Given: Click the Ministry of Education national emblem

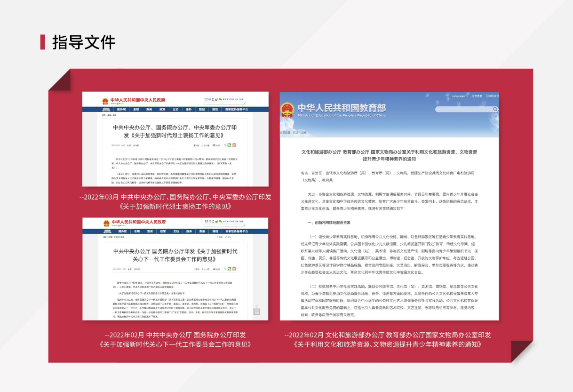Looking at the screenshot, I should (287, 110).
